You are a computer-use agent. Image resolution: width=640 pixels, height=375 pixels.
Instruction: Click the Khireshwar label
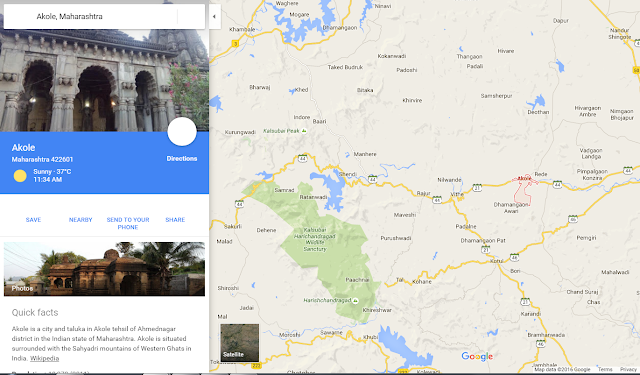pos(377,310)
